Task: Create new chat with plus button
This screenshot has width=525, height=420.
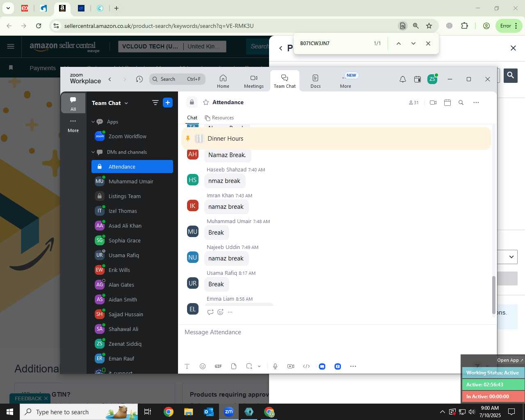Action: pos(168,103)
